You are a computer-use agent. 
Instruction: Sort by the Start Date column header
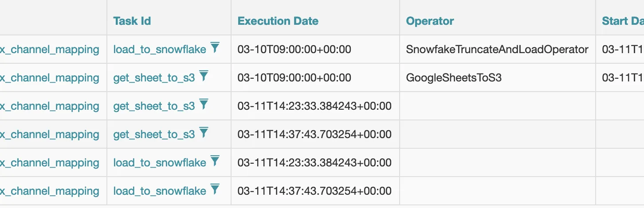[x=623, y=21]
